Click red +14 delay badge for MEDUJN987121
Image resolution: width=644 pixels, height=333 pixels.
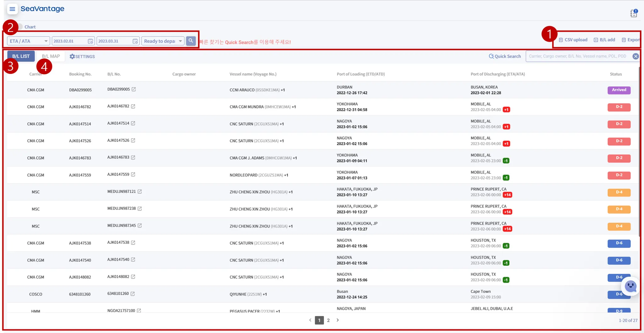click(x=507, y=195)
